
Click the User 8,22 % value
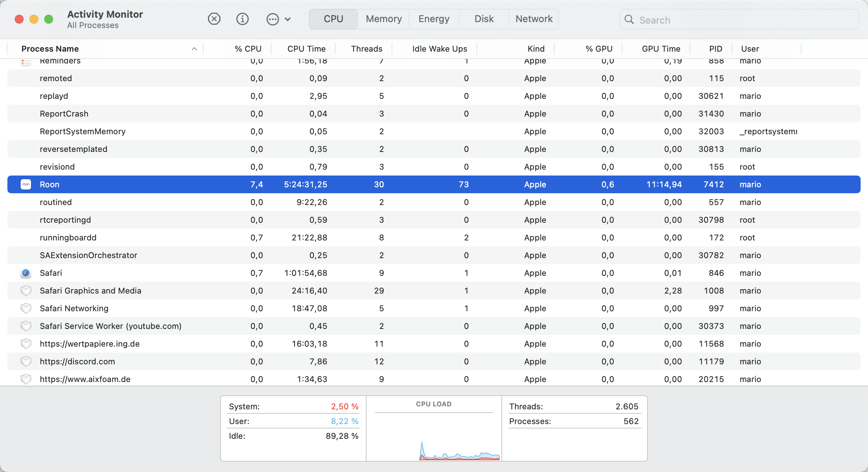[344, 421]
